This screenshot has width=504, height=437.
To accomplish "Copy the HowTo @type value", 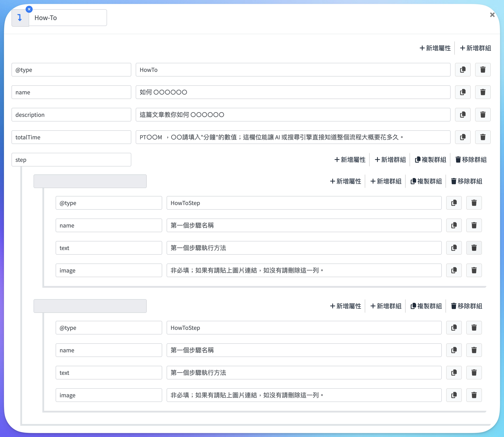I will click(x=463, y=70).
